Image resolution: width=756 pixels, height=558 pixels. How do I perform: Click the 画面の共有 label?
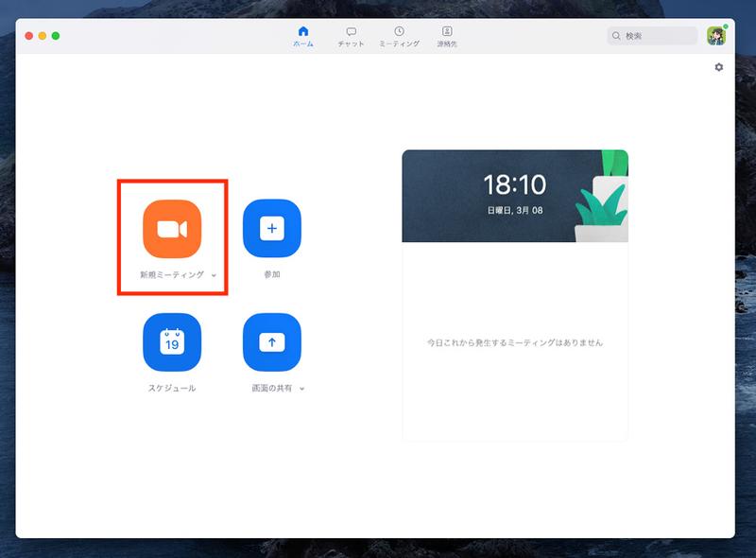click(272, 388)
